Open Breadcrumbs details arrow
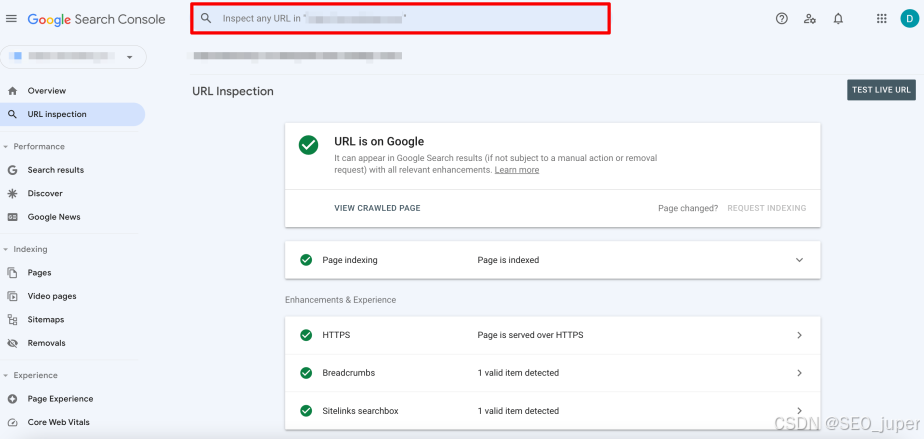Image resolution: width=924 pixels, height=439 pixels. (x=800, y=373)
